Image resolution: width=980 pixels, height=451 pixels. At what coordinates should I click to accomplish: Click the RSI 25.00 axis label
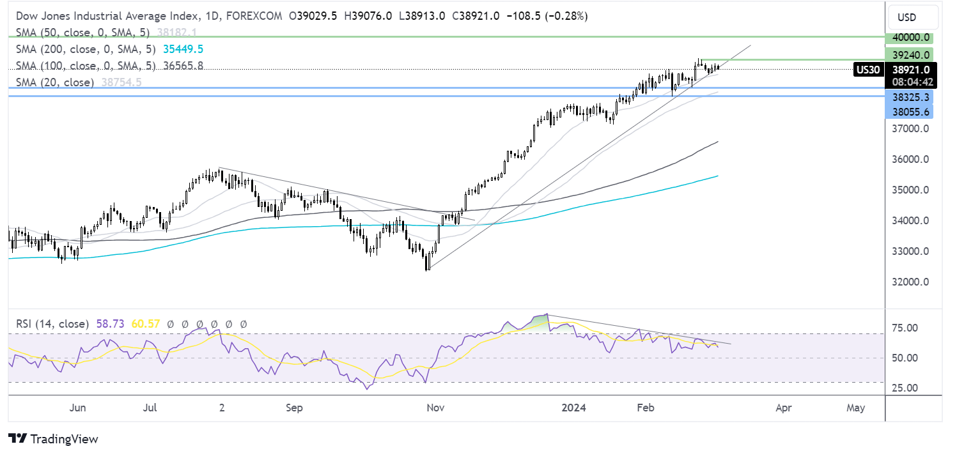point(905,388)
